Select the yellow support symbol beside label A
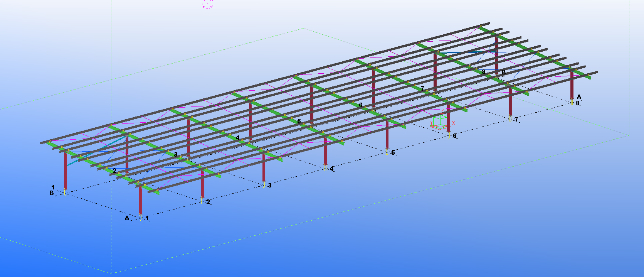 pos(141,218)
